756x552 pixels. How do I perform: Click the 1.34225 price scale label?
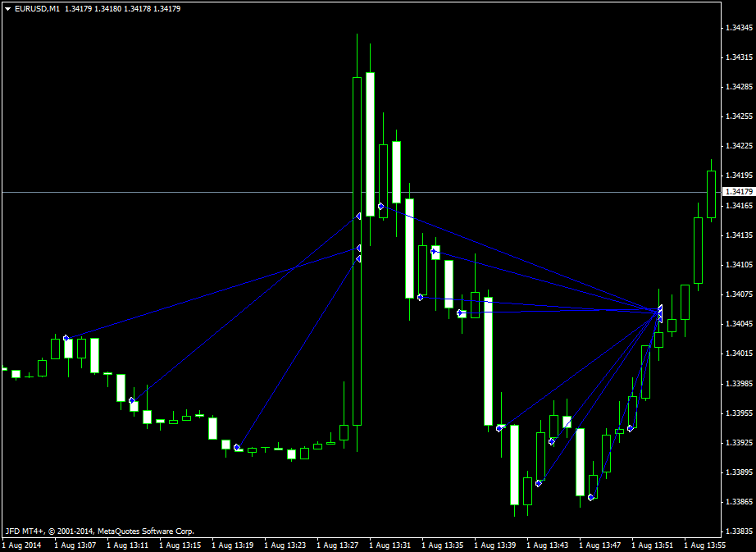click(739, 146)
